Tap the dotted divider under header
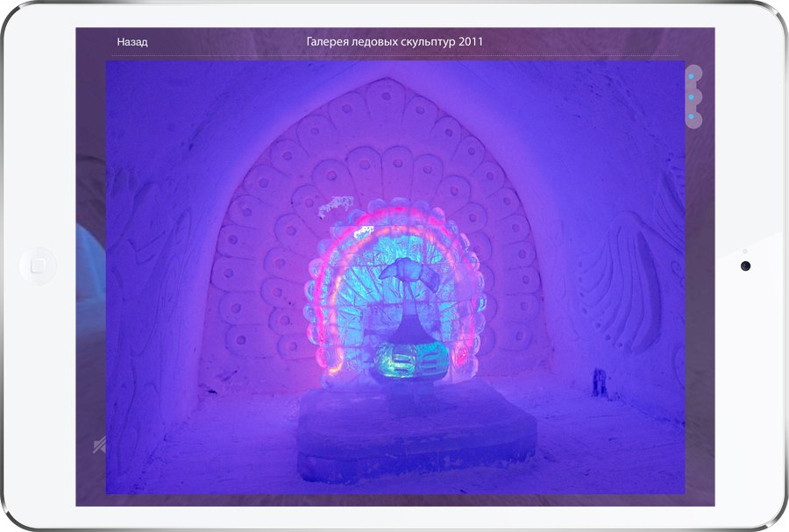The height and width of the screenshot is (532, 789). tap(394, 58)
